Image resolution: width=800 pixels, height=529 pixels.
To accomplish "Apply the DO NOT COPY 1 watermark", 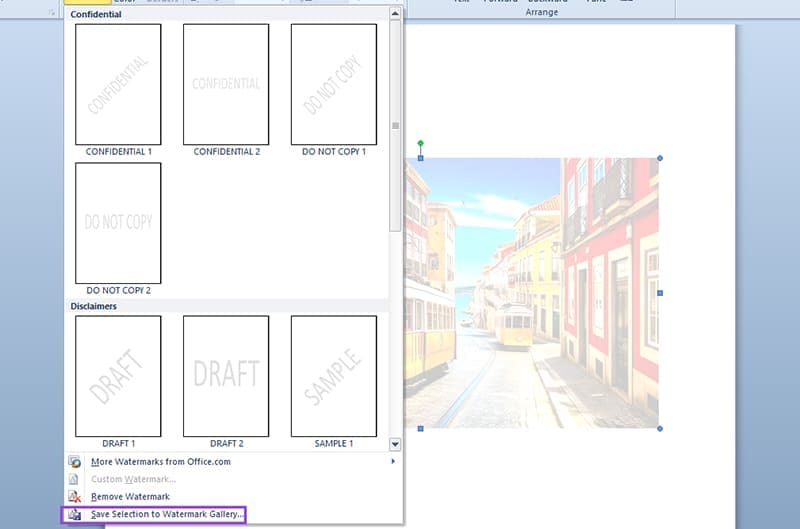I will click(334, 85).
